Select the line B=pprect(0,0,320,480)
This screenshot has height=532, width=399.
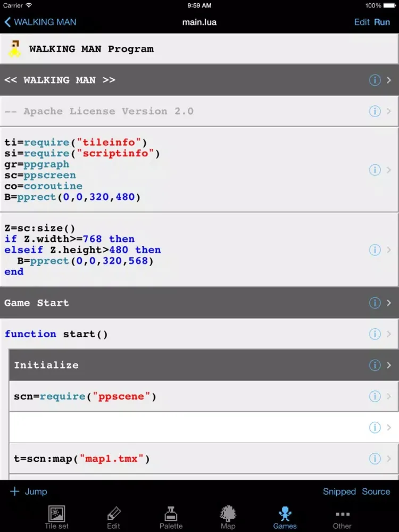[x=72, y=197]
